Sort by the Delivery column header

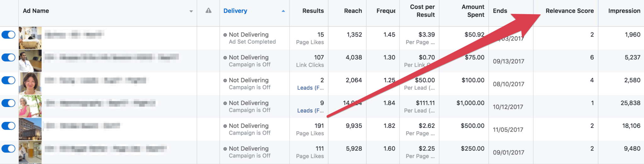point(235,11)
